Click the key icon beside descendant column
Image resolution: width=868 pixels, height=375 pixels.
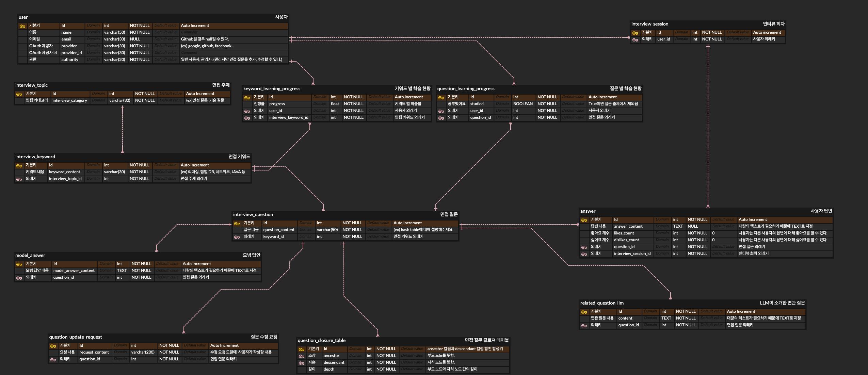pyautogui.click(x=302, y=363)
